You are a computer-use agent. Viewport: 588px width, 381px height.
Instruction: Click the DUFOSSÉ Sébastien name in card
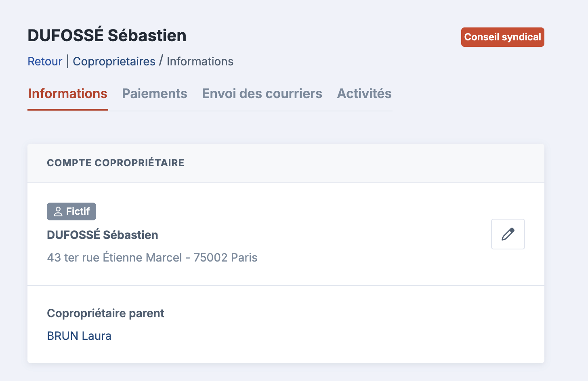(x=103, y=235)
